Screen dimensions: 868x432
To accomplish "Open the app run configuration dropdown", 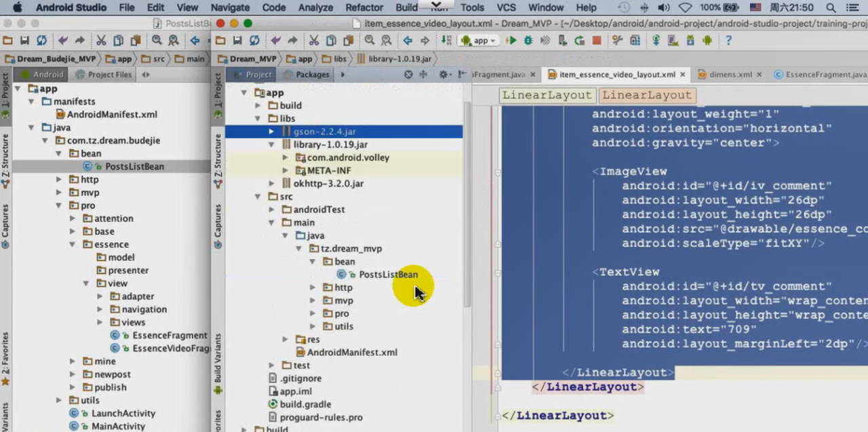I will (x=480, y=41).
